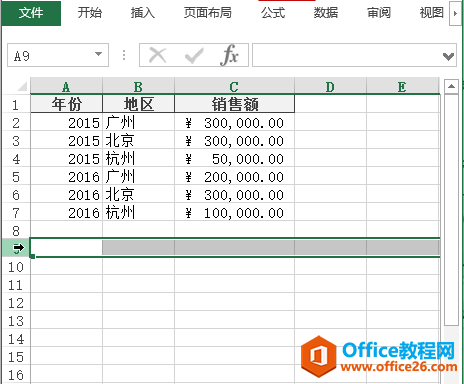464x384 pixels.
Task: Select row 12 header
Action: [x=16, y=303]
